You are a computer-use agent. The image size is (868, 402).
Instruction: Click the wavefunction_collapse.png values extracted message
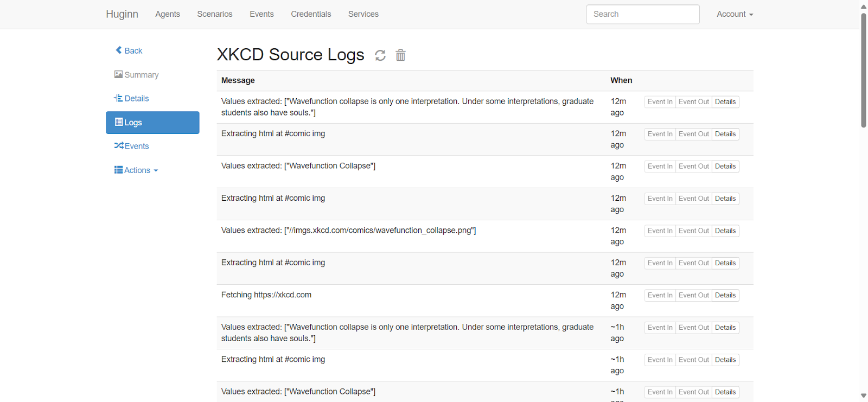point(348,231)
